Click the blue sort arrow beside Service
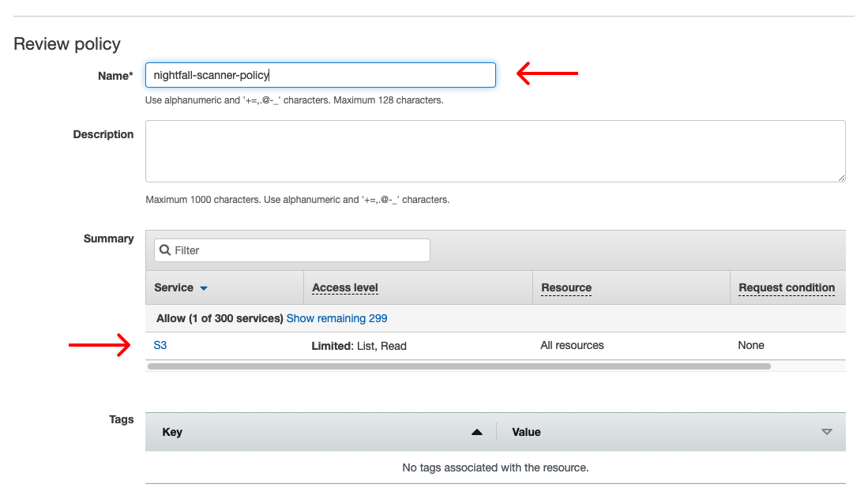The image size is (868, 503). [x=204, y=288]
